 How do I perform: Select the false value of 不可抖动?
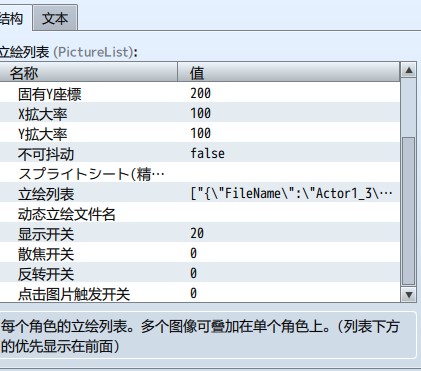208,153
